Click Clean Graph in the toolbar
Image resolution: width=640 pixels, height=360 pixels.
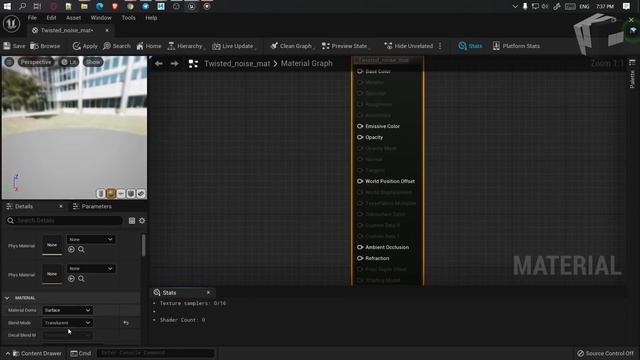[x=291, y=46]
